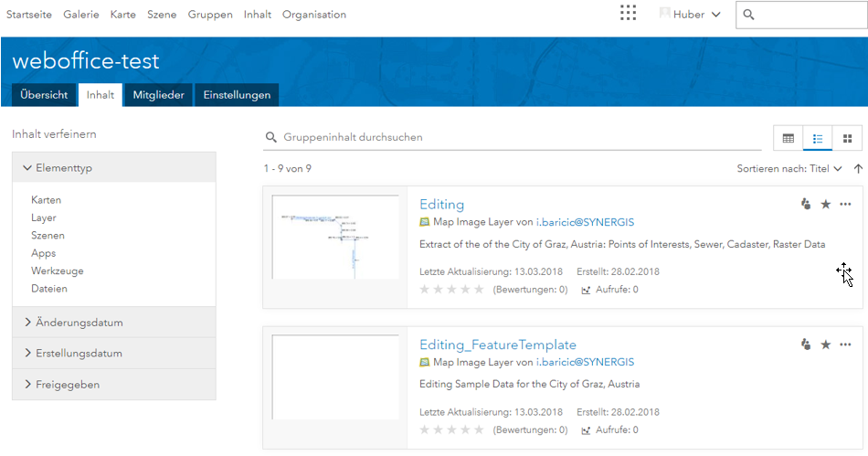Screen dimensions: 868x456
Task: Open Inhalt in top navigation
Action: (x=258, y=15)
